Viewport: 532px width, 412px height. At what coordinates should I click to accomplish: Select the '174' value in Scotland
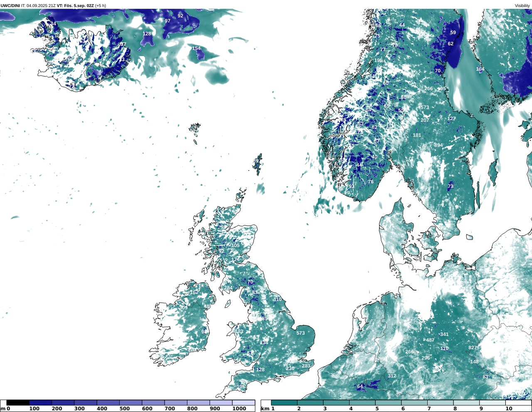point(235,259)
